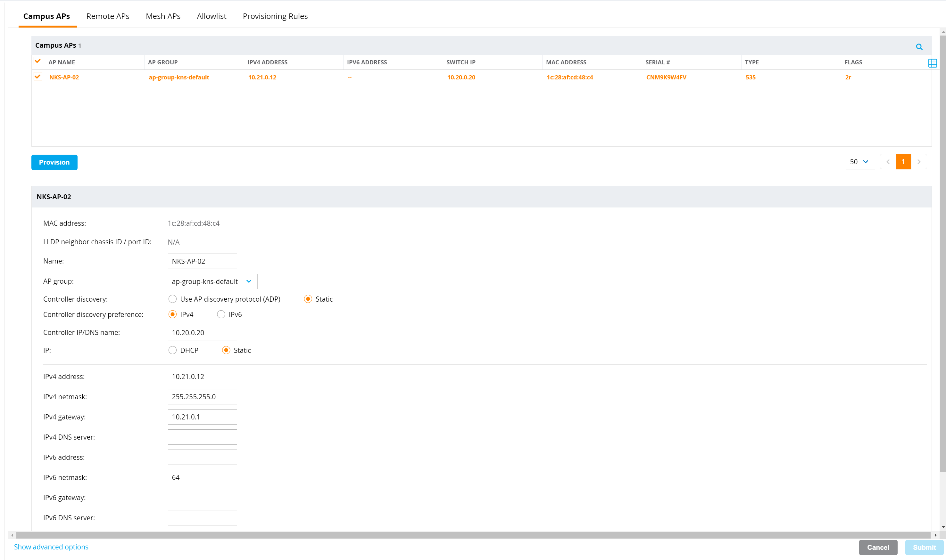Click the Provision button
The image size is (946, 560).
pyautogui.click(x=54, y=162)
